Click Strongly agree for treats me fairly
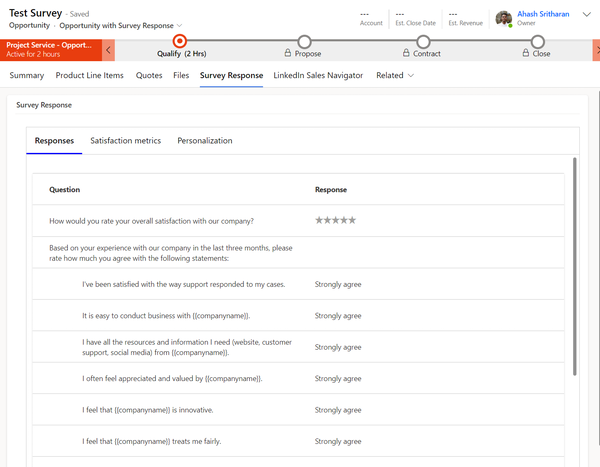 tap(338, 441)
